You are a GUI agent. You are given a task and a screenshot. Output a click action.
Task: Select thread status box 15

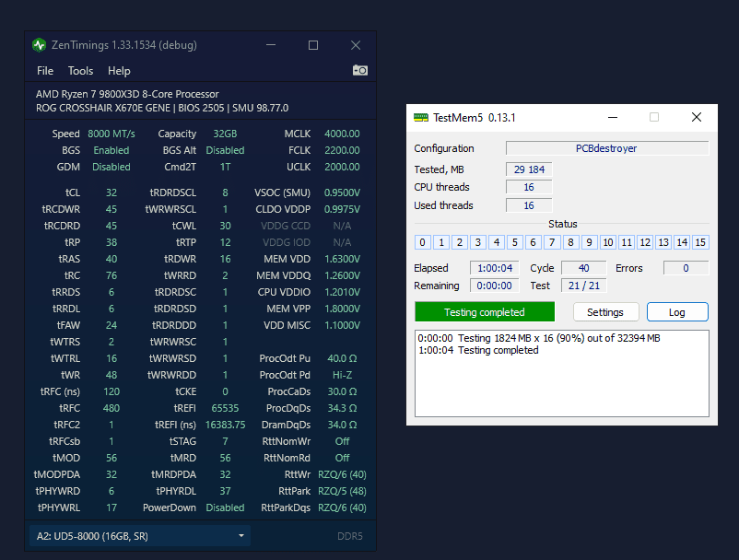coord(700,242)
